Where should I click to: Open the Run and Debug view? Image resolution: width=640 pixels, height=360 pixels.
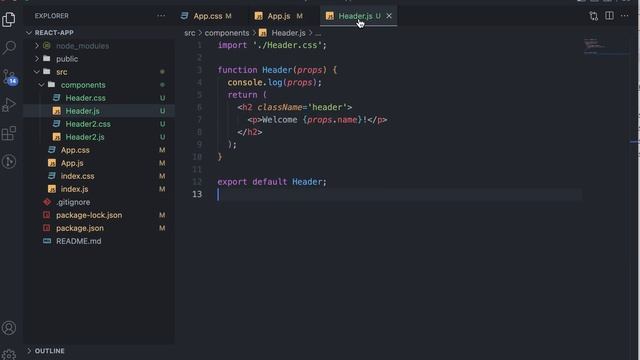coord(9,104)
